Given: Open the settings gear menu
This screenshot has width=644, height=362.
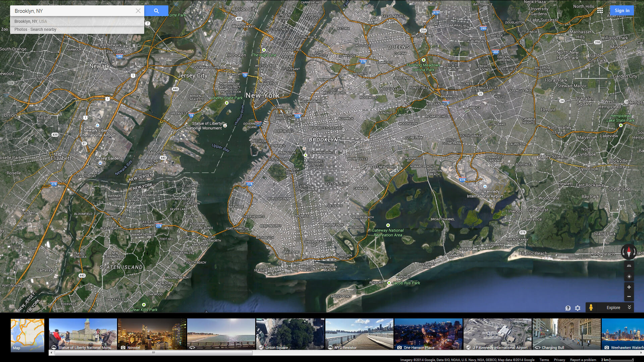Looking at the screenshot, I should click(578, 308).
